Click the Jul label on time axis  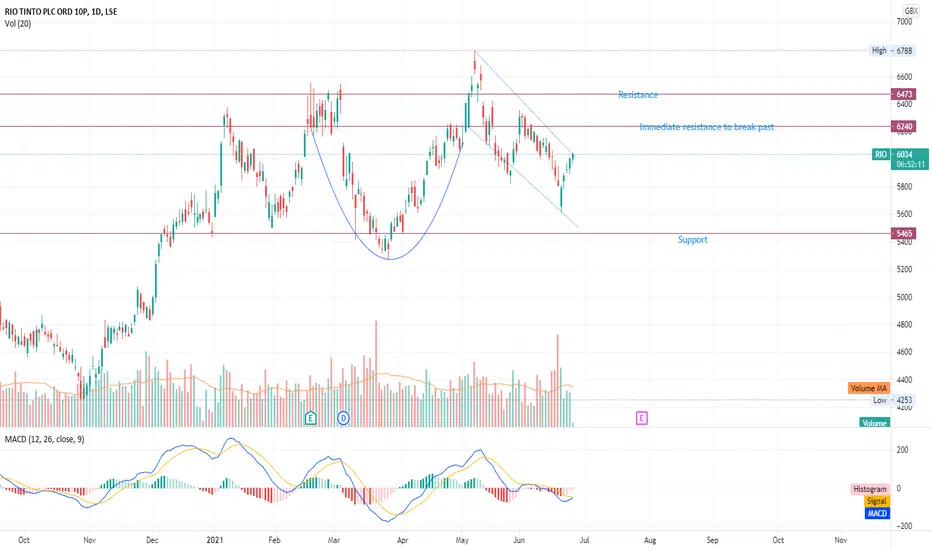[x=584, y=540]
